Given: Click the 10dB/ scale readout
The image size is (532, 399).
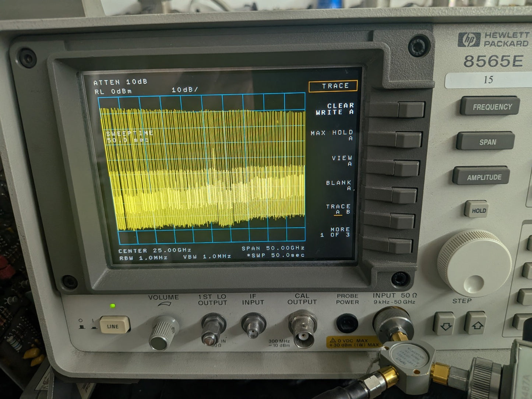Looking at the screenshot, I should tap(185, 90).
